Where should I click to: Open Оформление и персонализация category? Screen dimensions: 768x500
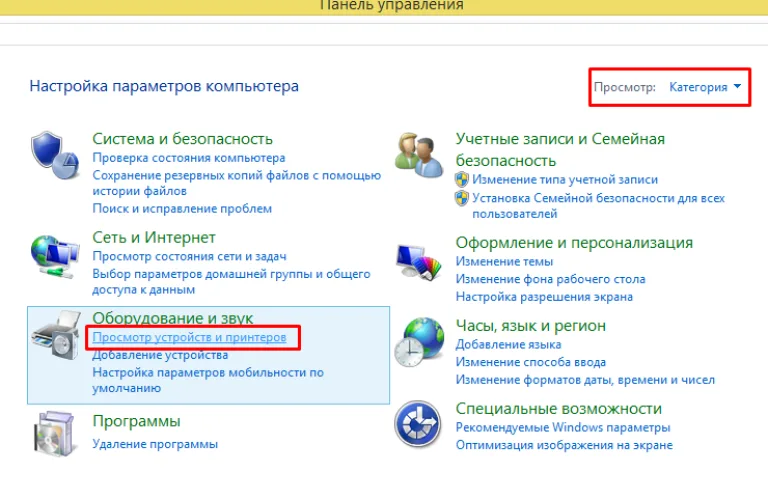pos(574,242)
